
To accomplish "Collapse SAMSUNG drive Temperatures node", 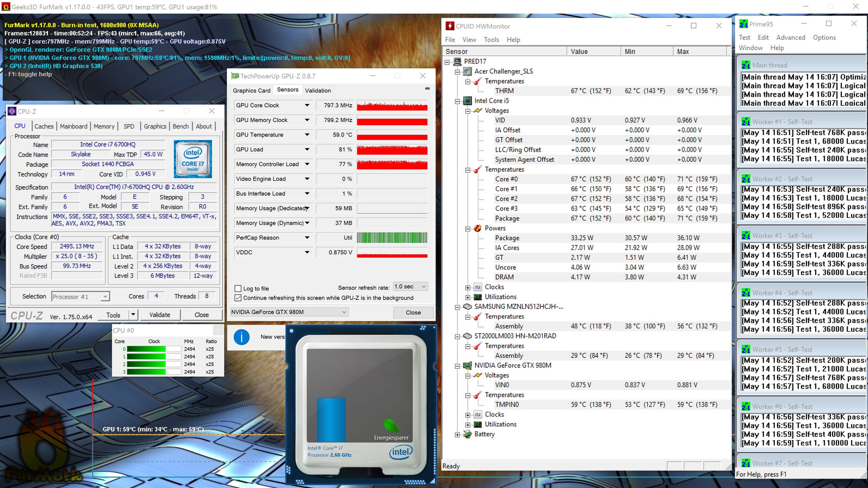I will (x=468, y=317).
